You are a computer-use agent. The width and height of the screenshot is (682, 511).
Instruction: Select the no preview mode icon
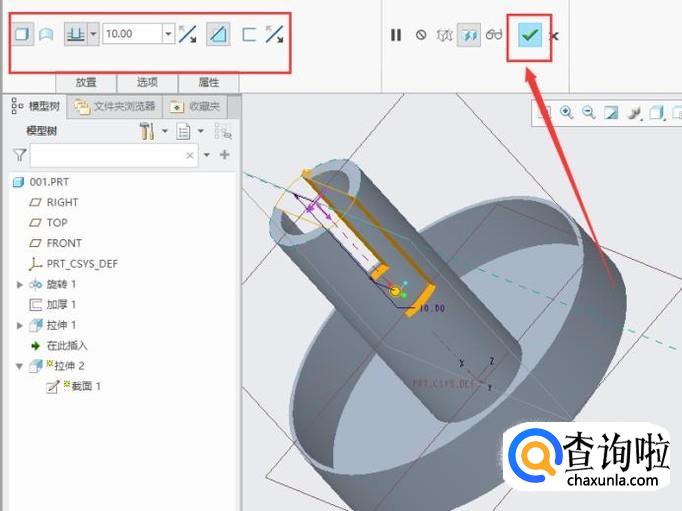pyautogui.click(x=421, y=35)
